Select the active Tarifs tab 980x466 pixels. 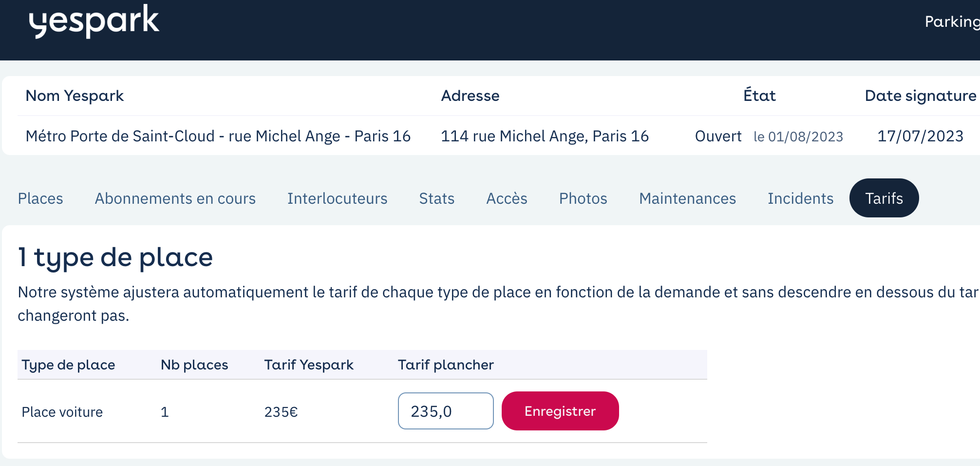click(x=884, y=198)
